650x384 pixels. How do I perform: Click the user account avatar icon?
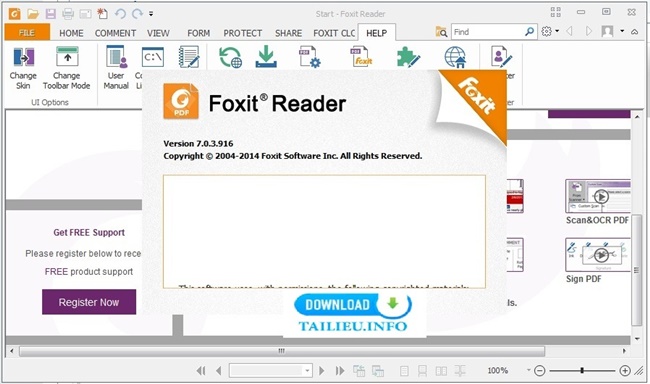pos(607,32)
